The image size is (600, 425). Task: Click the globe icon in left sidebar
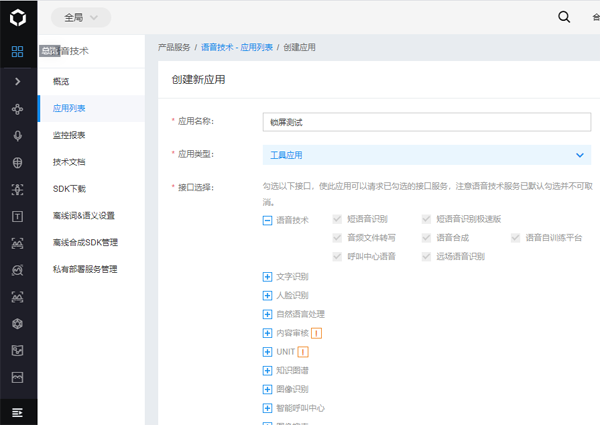pyautogui.click(x=17, y=162)
